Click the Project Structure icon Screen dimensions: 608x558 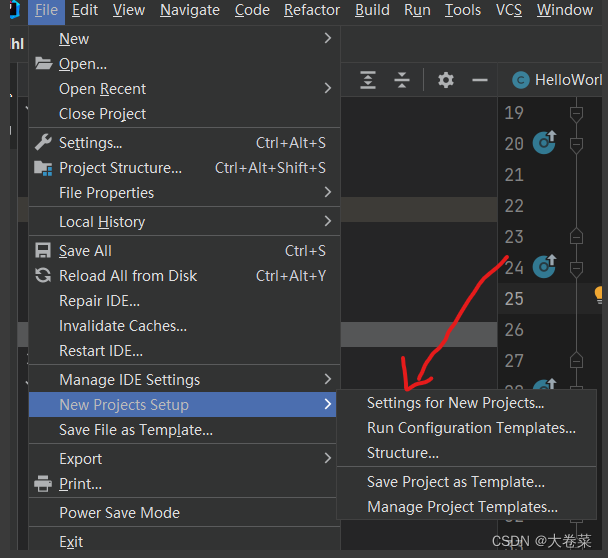click(43, 168)
